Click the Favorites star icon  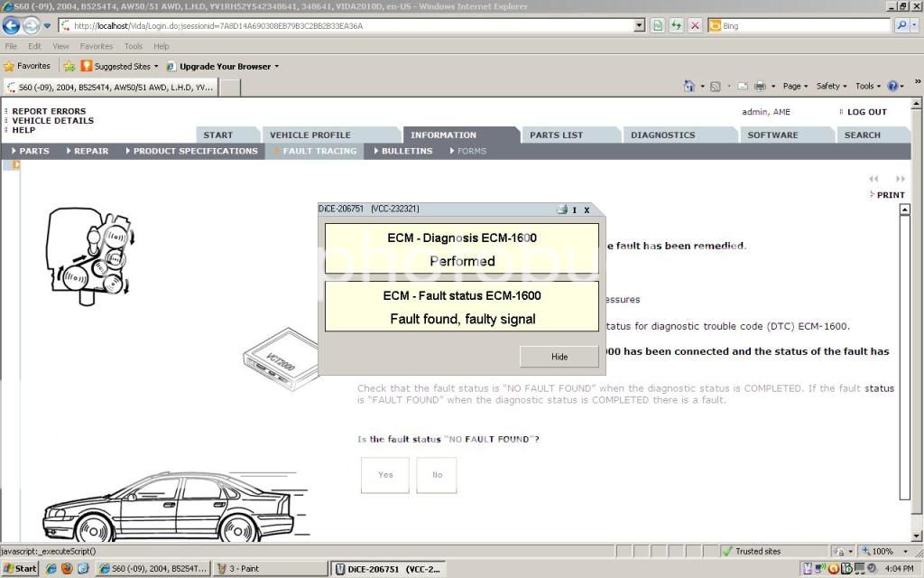(10, 66)
